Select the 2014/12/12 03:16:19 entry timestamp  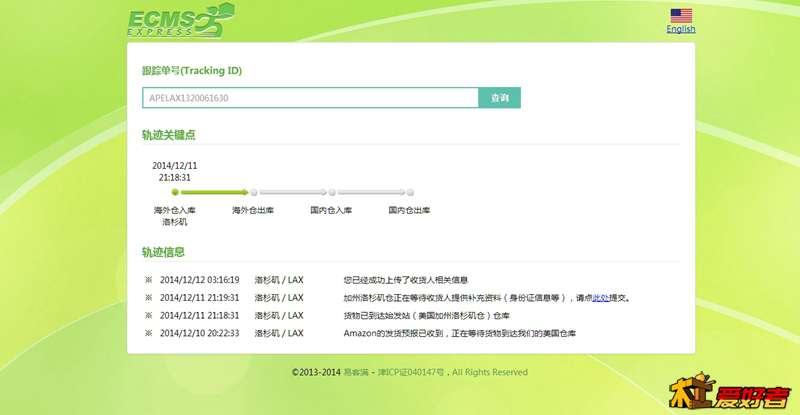click(x=199, y=280)
